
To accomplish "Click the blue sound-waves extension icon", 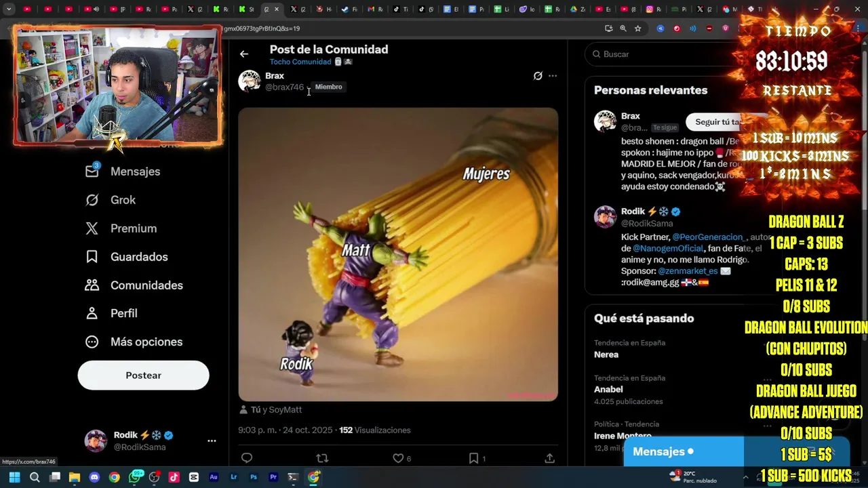I will pyautogui.click(x=692, y=28).
